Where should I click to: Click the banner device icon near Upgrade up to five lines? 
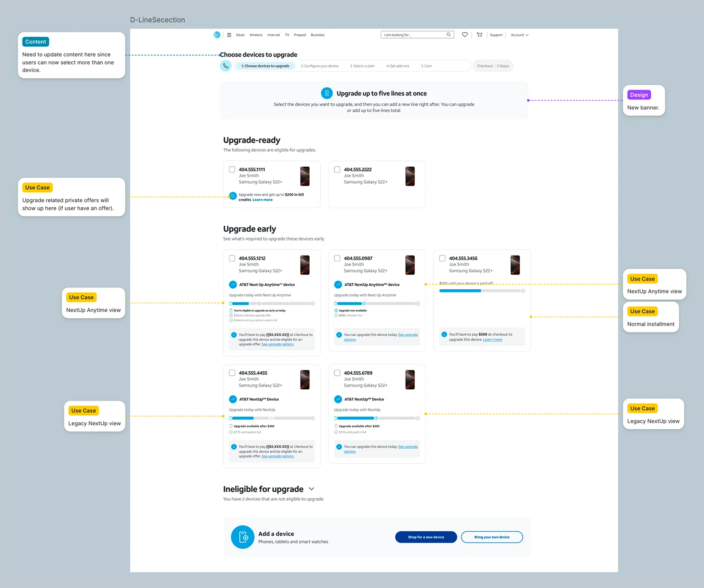327,93
